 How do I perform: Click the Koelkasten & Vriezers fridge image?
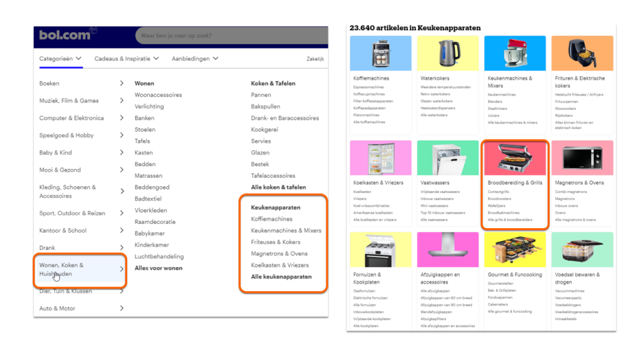click(380, 158)
